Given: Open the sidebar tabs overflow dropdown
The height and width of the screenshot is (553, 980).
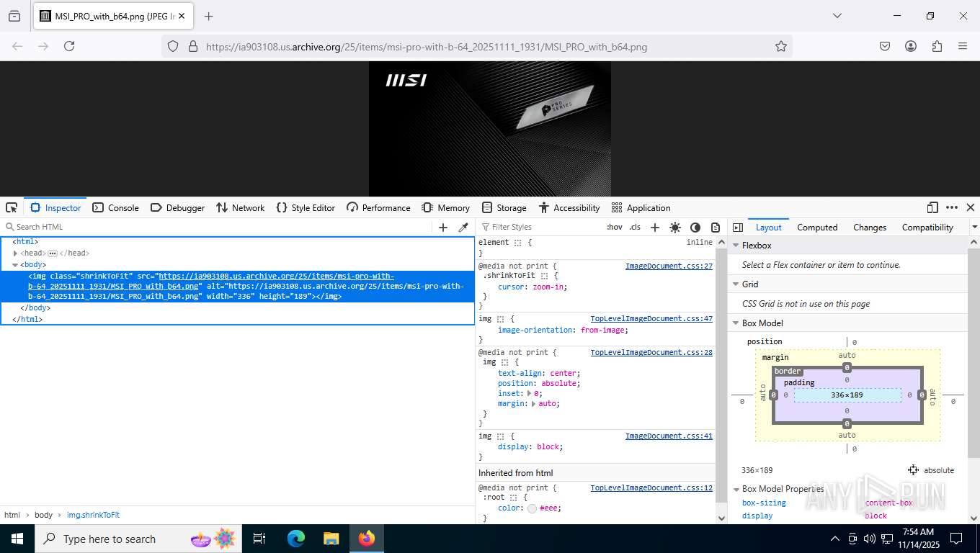Looking at the screenshot, I should [x=974, y=227].
